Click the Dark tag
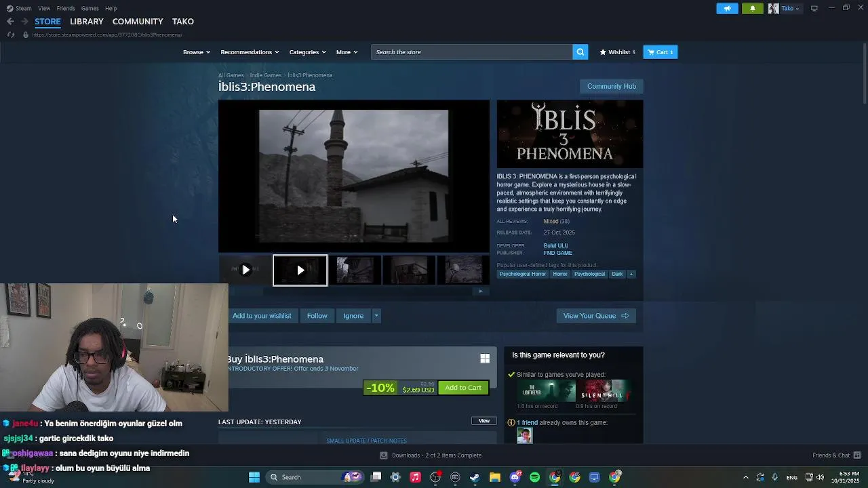This screenshot has width=868, height=488. tap(616, 274)
